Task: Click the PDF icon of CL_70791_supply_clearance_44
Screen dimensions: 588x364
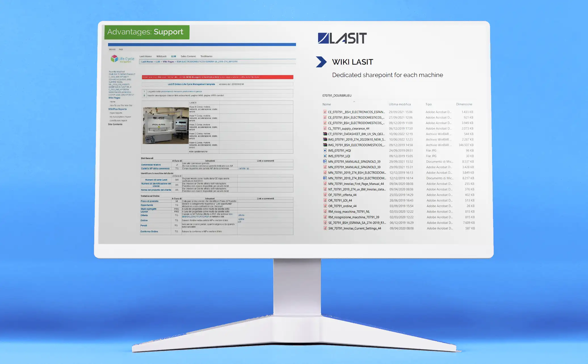Action: point(325,128)
